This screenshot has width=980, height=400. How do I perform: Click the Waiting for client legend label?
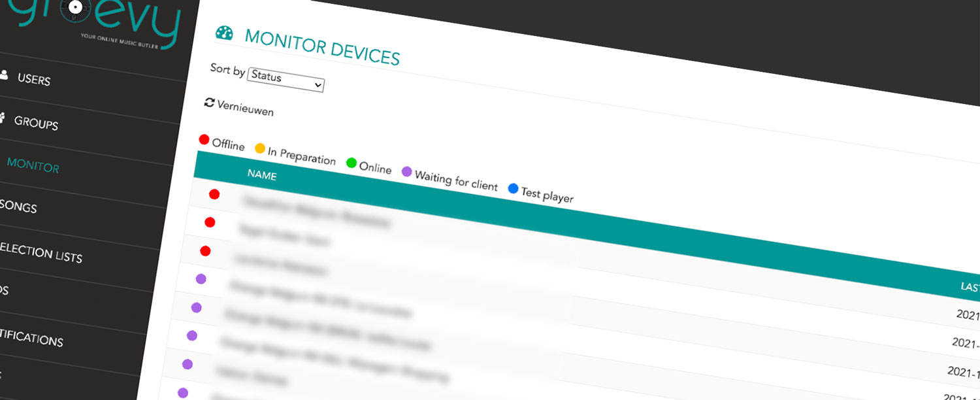456,180
